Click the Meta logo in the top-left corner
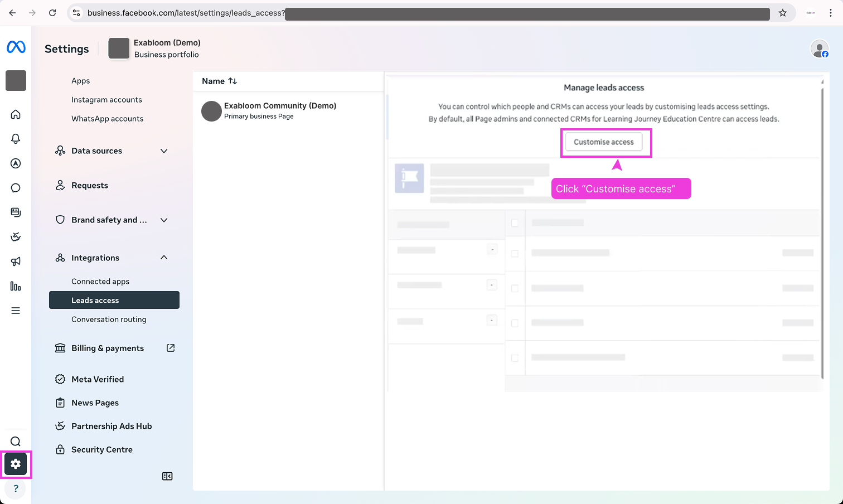The height and width of the screenshot is (504, 843). tap(16, 47)
